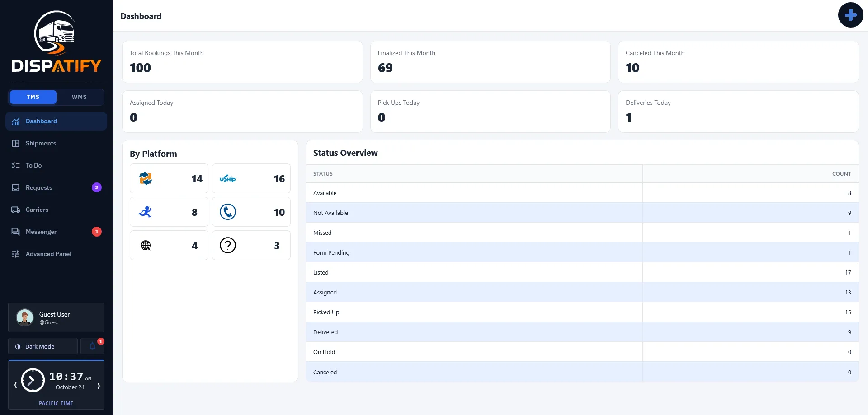The height and width of the screenshot is (415, 868).
Task: Click the Dashboard chart icon in sidebar
Action: click(x=16, y=121)
